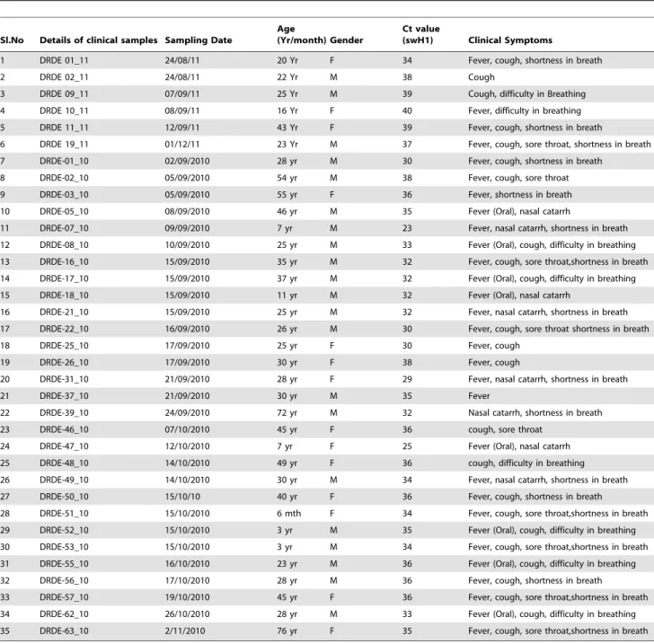The width and height of the screenshot is (654, 644).
Task: Select sample cell 'DRDE-16_10'
Action: 64,261
